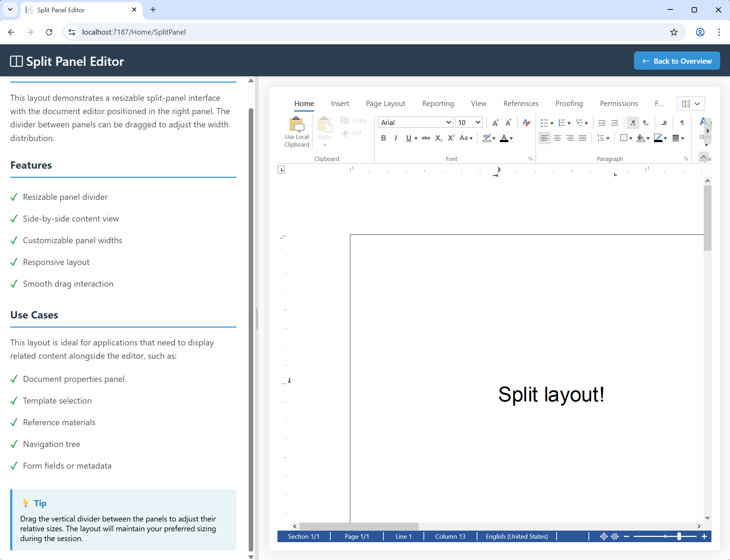Justify the paragraph text
The image size is (730, 560).
(582, 138)
